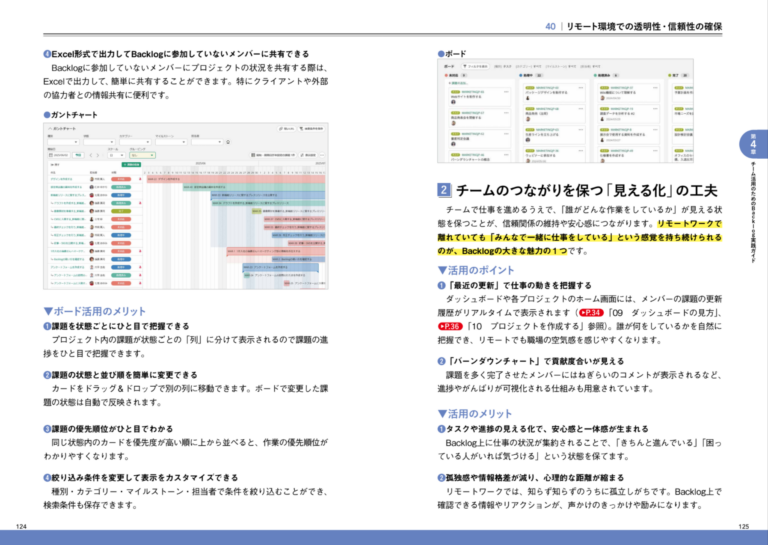The height and width of the screenshot is (545, 768).
Task: Open the マイルストーン dropdown in Gantt chart
Action: tap(171, 142)
